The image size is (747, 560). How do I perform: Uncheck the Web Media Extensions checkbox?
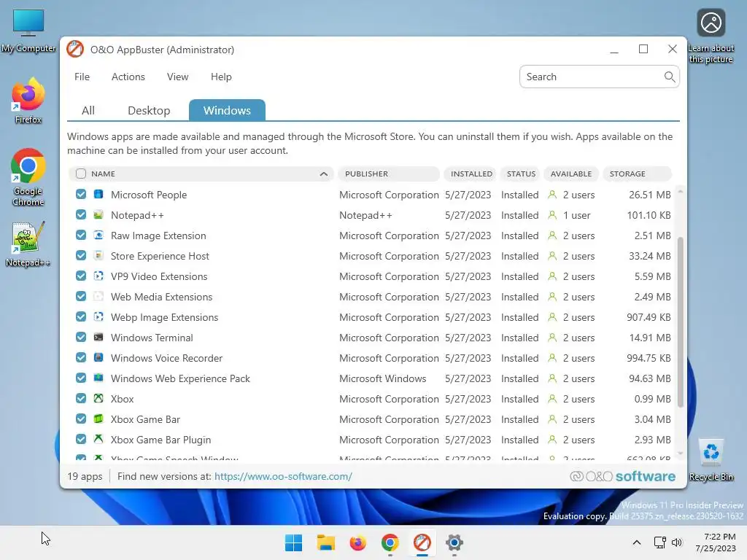coord(81,297)
